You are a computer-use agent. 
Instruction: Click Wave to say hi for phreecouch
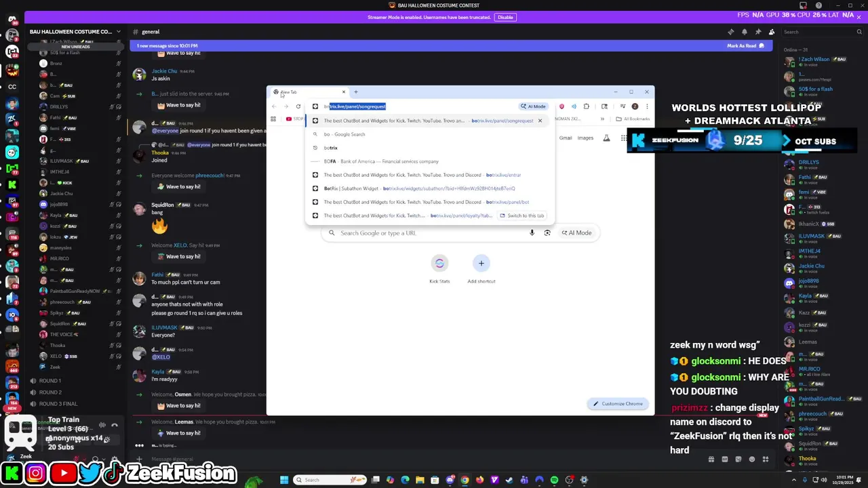click(x=179, y=187)
